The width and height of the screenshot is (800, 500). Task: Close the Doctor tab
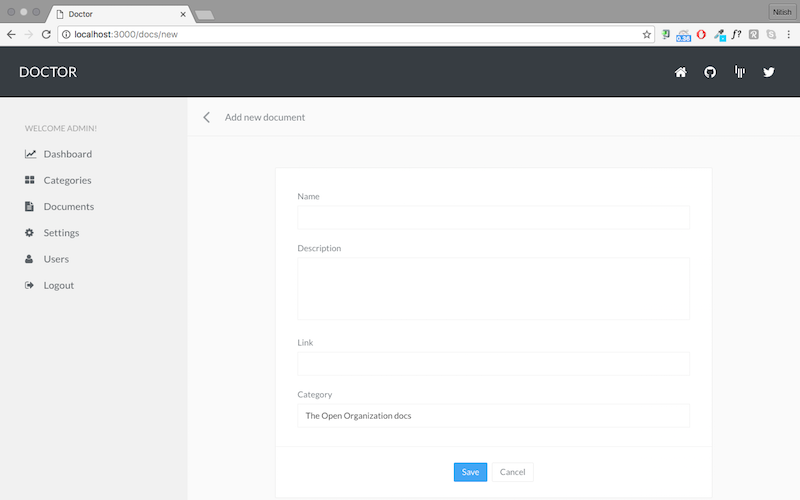[183, 14]
